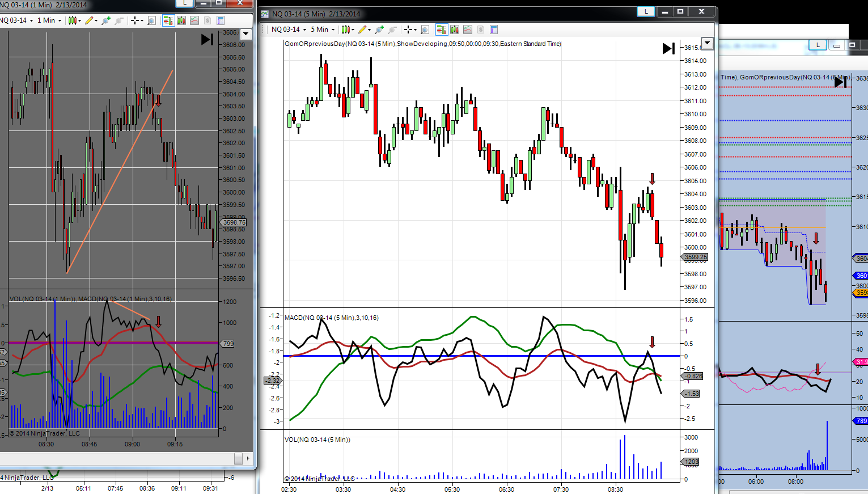Viewport: 868px width, 494px height.
Task: Toggle Chart Trader in 5 Min chart toolbar
Action: click(442, 29)
